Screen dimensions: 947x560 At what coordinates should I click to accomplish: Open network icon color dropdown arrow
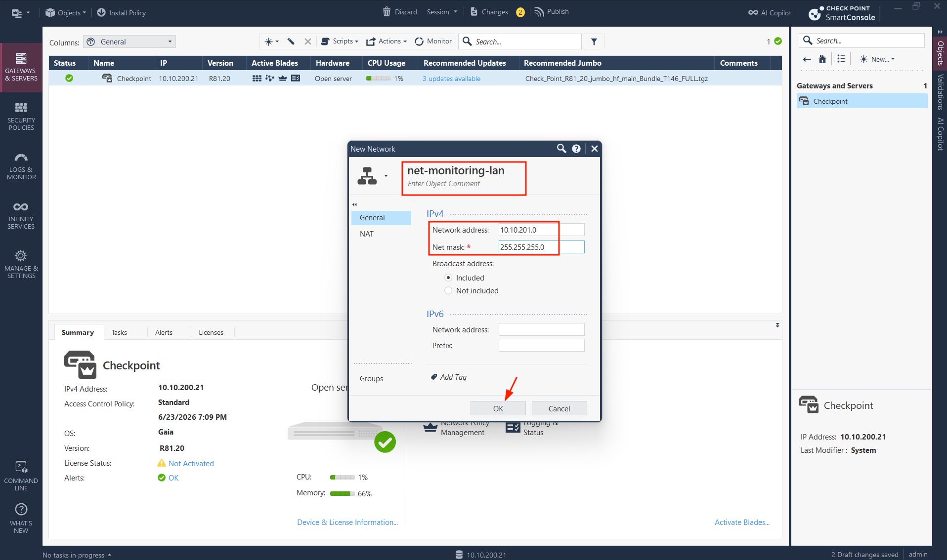[386, 176]
